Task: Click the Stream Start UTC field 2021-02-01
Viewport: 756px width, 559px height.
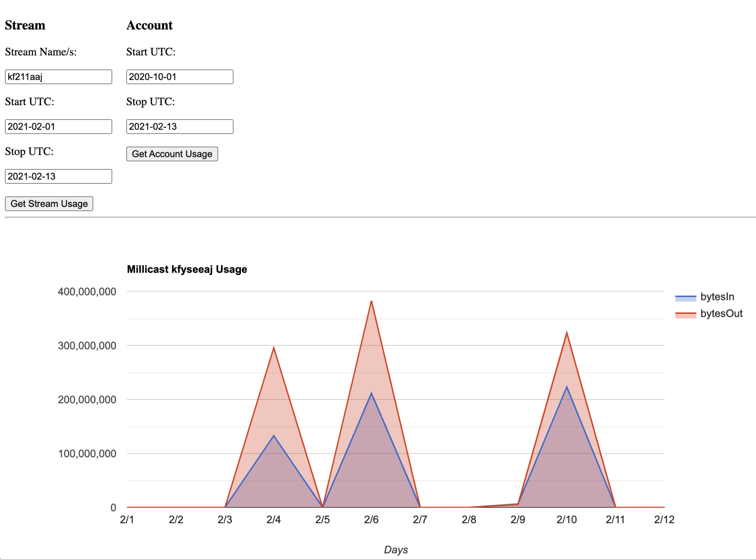Action: [x=58, y=126]
